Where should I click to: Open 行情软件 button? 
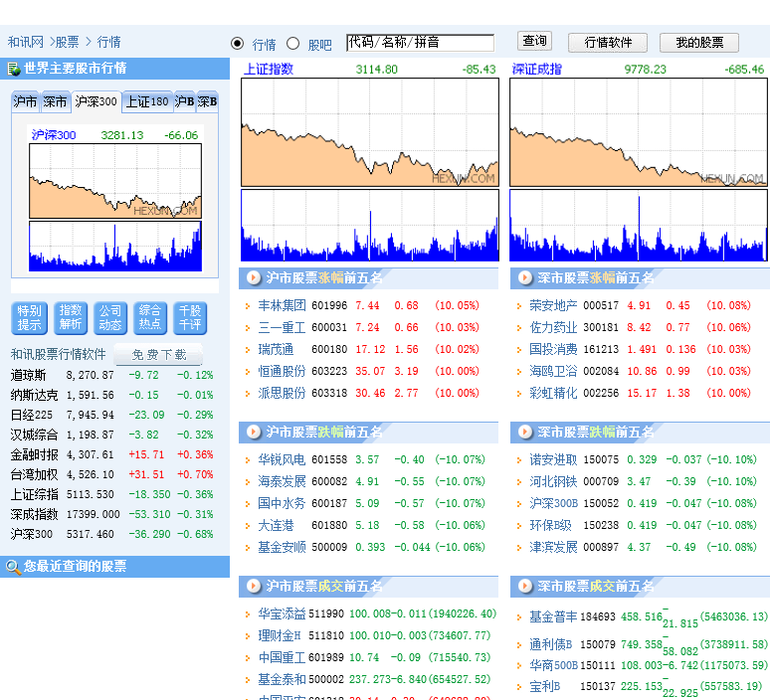(x=608, y=43)
